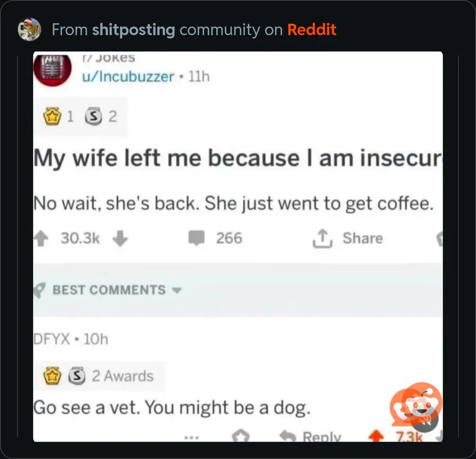Click the Share upload icon
The image size is (476, 459).
click(323, 238)
